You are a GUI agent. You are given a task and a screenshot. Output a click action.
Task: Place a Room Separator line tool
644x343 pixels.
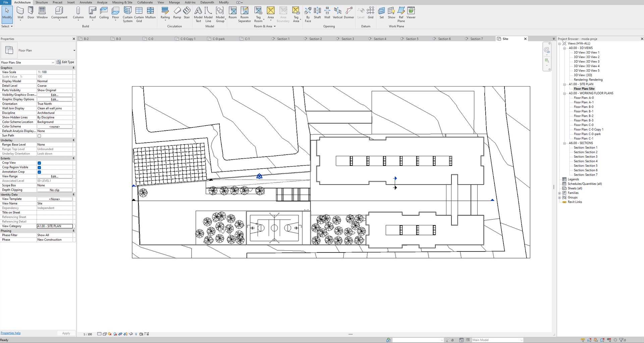pos(245,14)
